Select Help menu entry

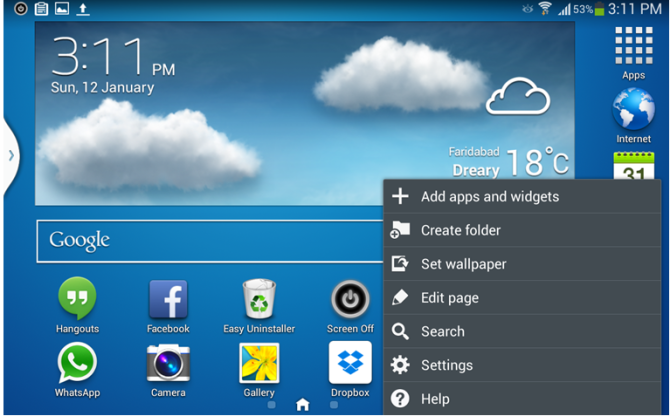[x=522, y=398]
